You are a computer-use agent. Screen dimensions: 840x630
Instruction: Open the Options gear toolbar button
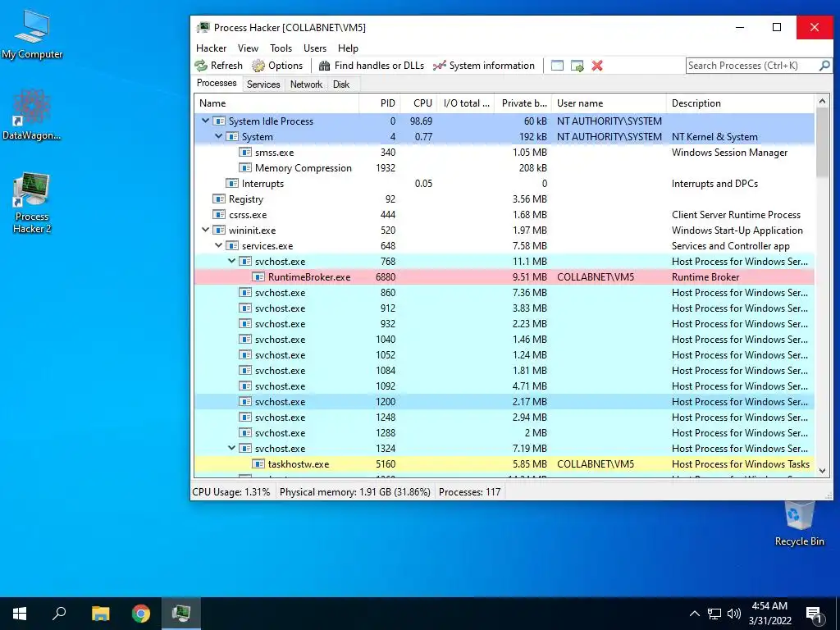click(277, 66)
